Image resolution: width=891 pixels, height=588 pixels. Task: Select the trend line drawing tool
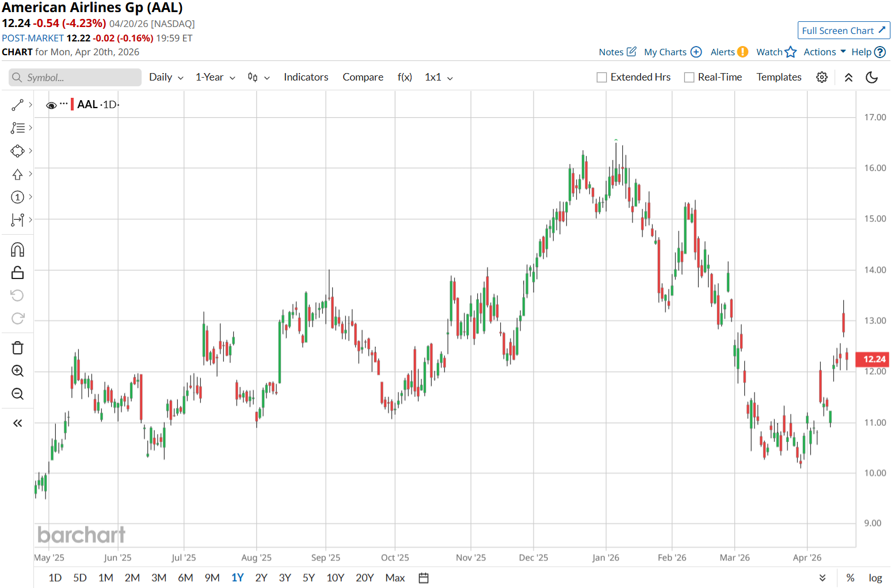coord(17,105)
